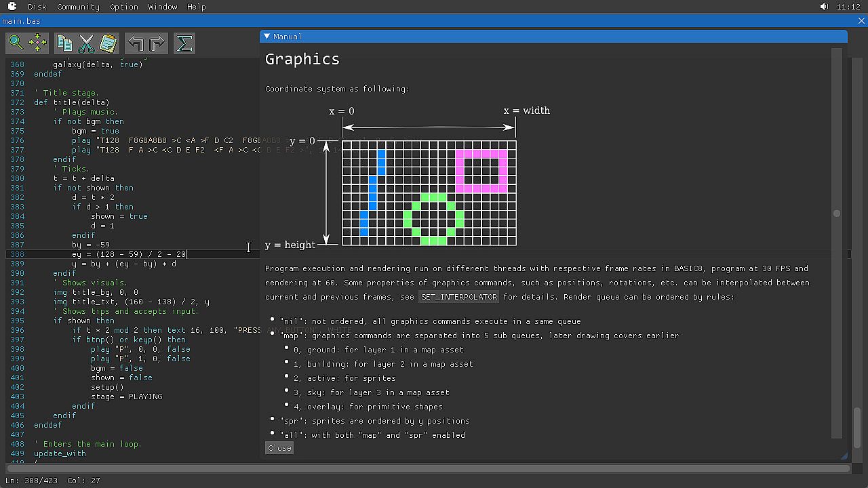The image size is (868, 488).
Task: Click the Copy documents icon
Action: pyautogui.click(x=64, y=43)
